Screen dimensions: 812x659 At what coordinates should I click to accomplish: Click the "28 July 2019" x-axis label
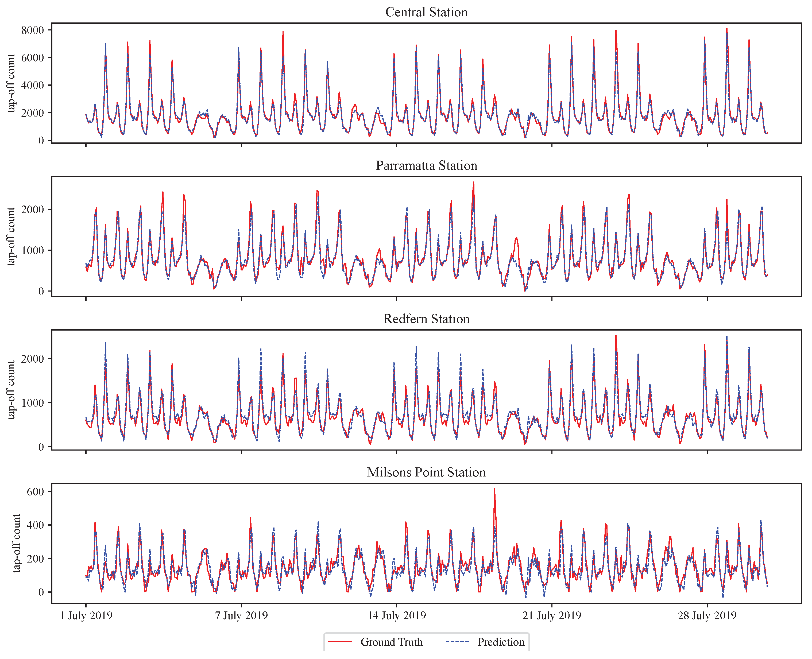(707, 615)
